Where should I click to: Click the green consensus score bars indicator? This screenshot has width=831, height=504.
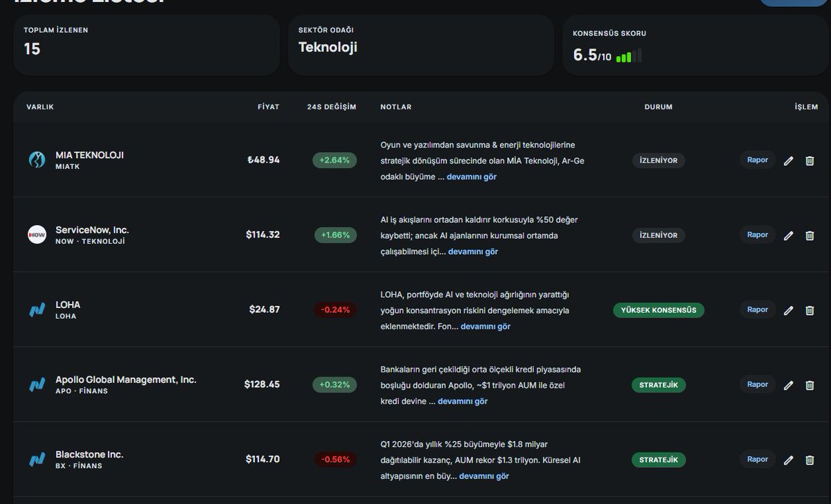(x=629, y=56)
